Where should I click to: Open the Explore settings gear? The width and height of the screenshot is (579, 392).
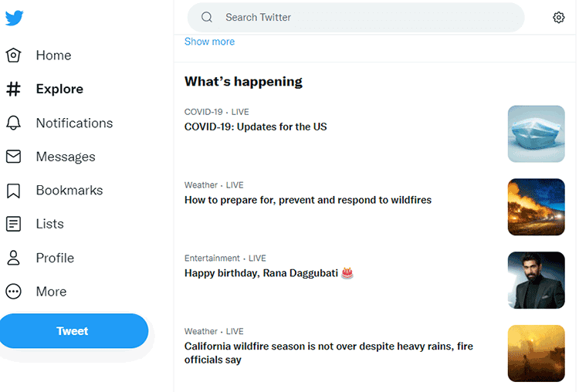558,17
